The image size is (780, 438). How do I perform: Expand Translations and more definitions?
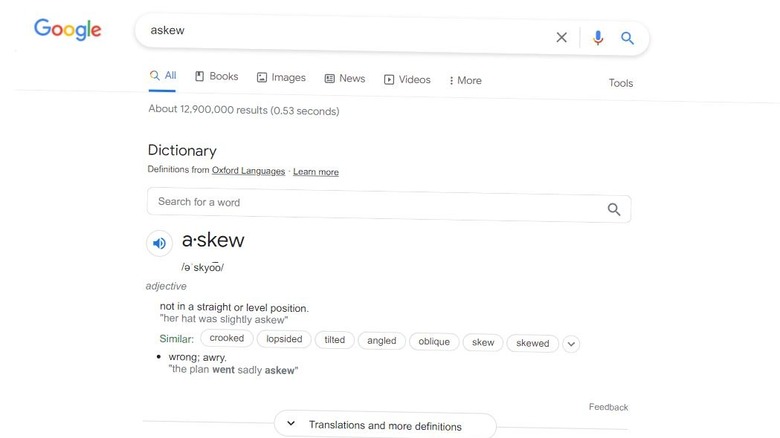[385, 425]
